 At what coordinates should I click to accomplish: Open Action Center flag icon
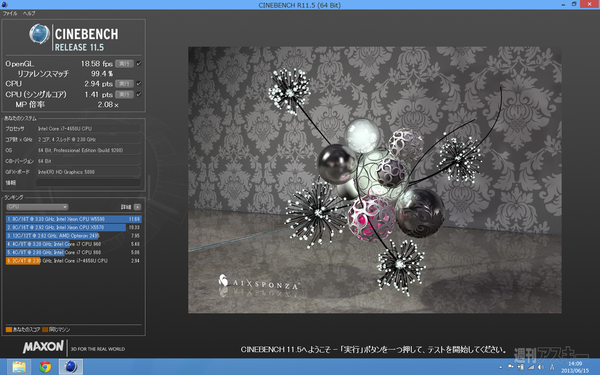510,367
